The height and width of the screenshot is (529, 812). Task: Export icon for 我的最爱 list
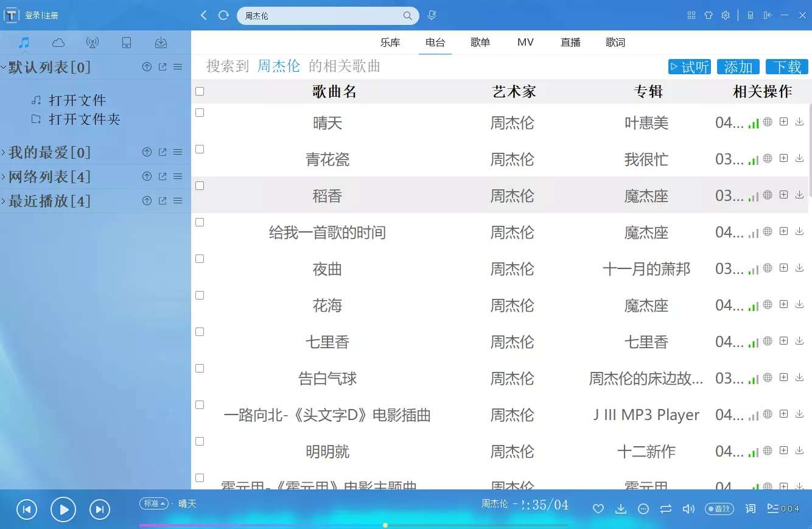(x=163, y=152)
